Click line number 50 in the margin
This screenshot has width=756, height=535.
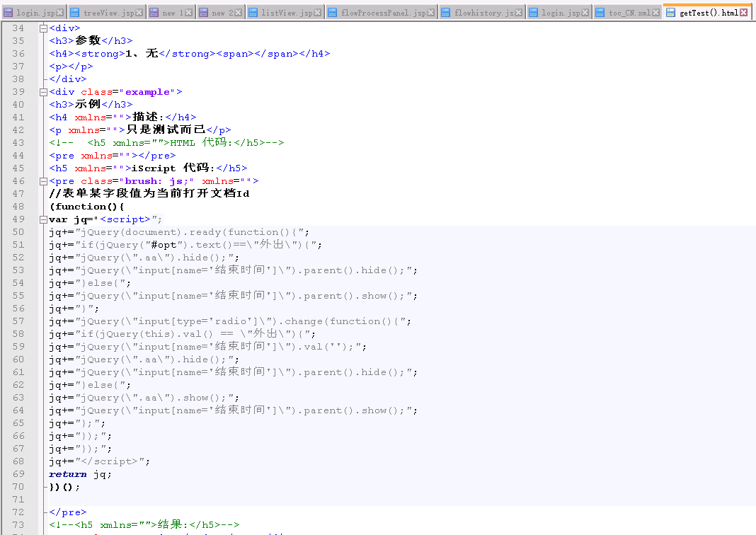tap(18, 232)
